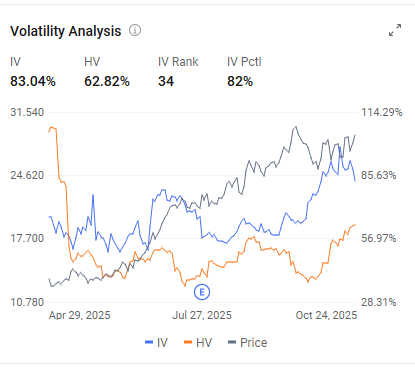Click the Volatility Analysis title
Screen dimensions: 415x367
[66, 31]
